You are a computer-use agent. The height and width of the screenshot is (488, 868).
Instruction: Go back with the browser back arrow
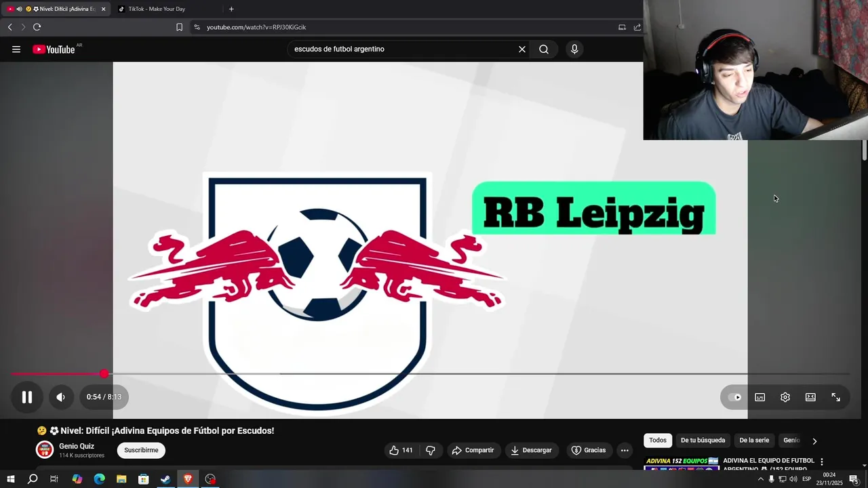tap(9, 27)
